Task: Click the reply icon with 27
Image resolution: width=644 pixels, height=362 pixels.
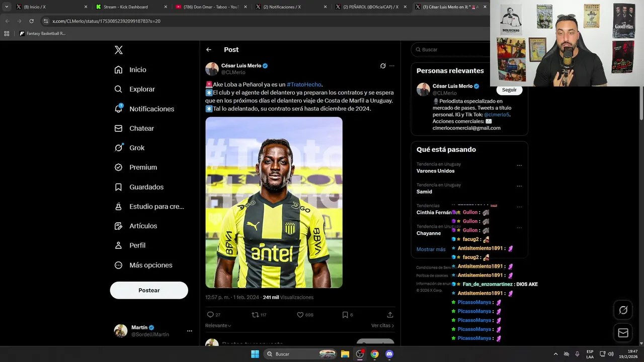Action: click(210, 315)
